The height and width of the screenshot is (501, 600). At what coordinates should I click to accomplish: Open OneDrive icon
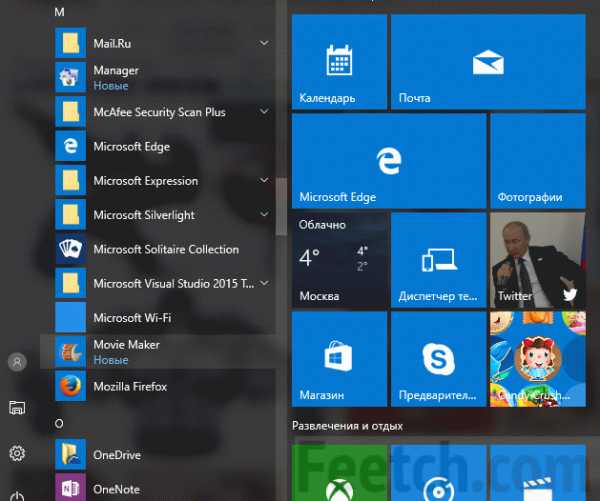[x=70, y=454]
